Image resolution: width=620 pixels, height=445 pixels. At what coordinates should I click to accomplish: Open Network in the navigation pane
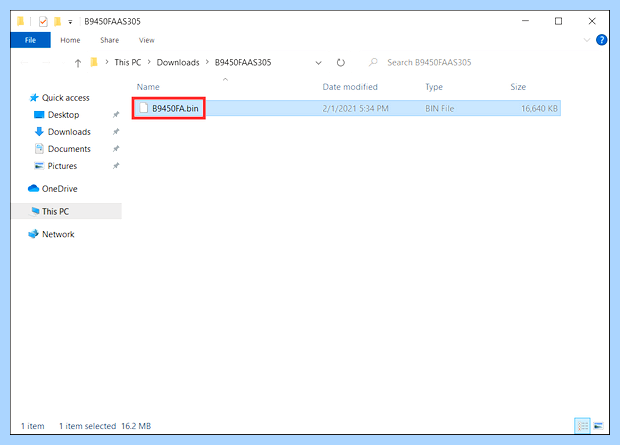coord(51,234)
